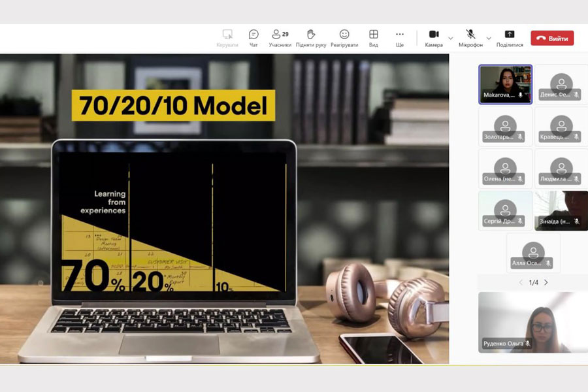Image resolution: width=588 pixels, height=392 pixels.
Task: Open Реагувати reactions menu
Action: [x=344, y=39]
